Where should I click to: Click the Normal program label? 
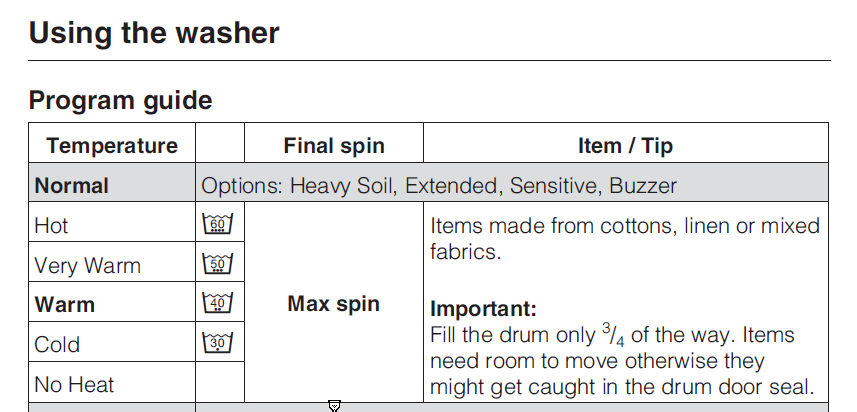point(71,186)
